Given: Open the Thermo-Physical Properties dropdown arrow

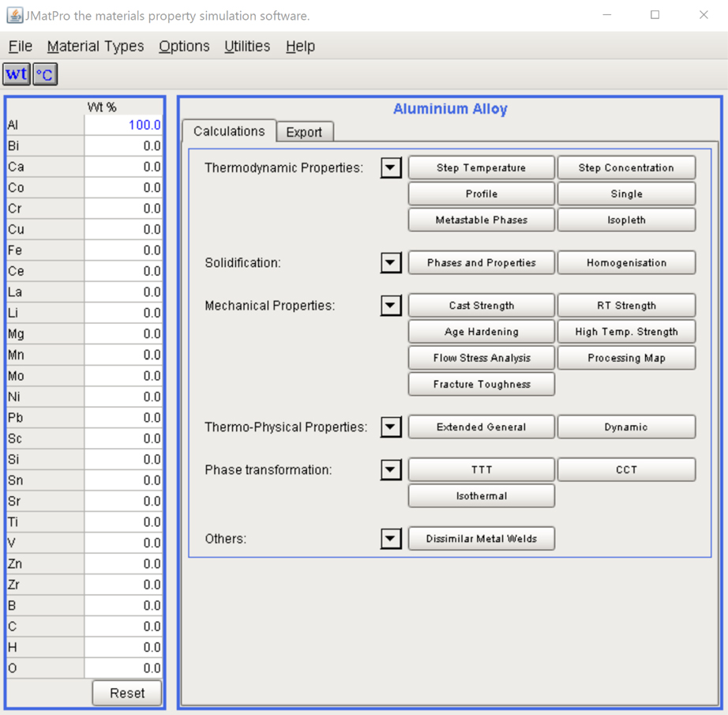Looking at the screenshot, I should (x=391, y=427).
